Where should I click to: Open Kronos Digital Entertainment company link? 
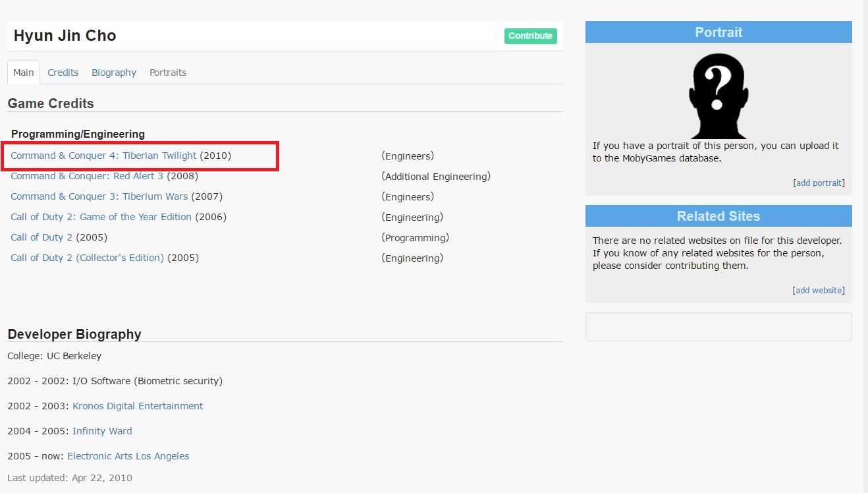pyautogui.click(x=138, y=406)
